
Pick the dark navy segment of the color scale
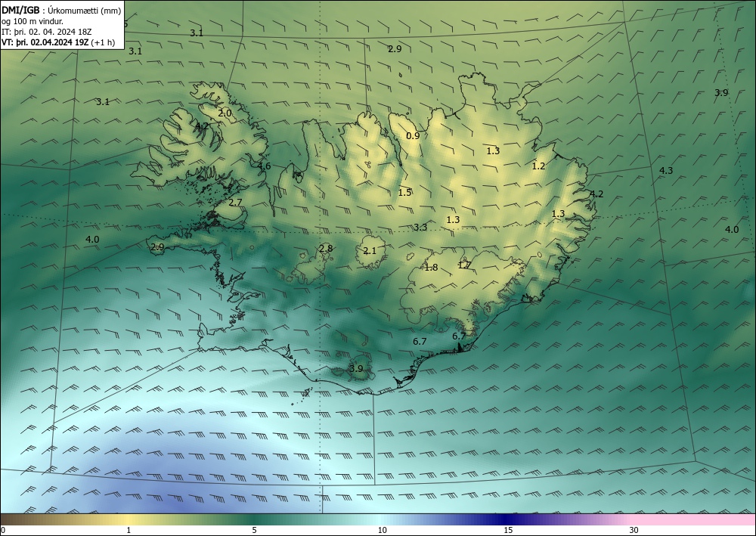(x=503, y=519)
